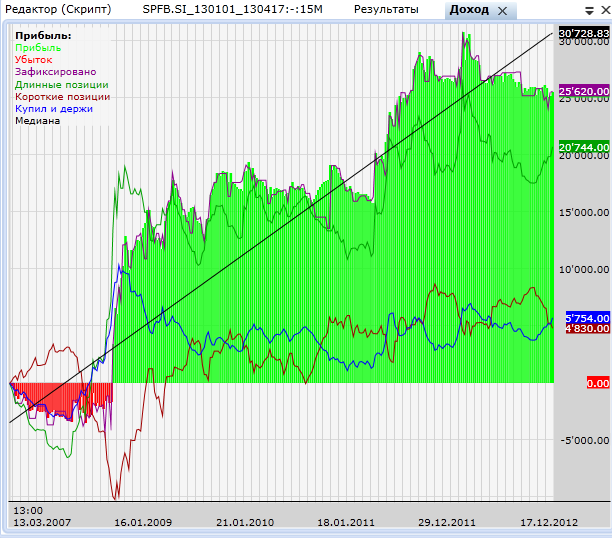Click the Зафиксировано legend entry
The height and width of the screenshot is (538, 612).
55,72
